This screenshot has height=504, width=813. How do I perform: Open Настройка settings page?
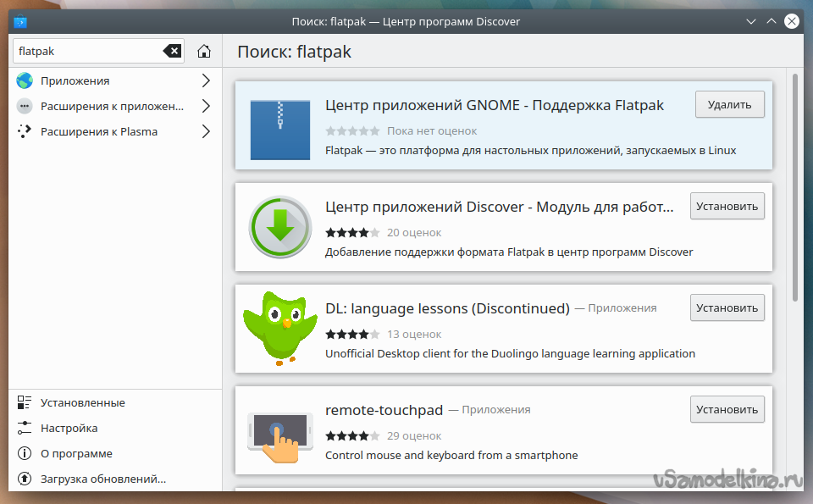click(115, 428)
